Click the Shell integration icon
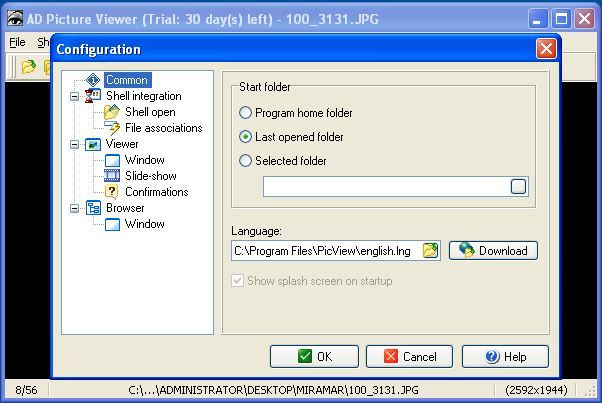The image size is (602, 403). click(93, 96)
